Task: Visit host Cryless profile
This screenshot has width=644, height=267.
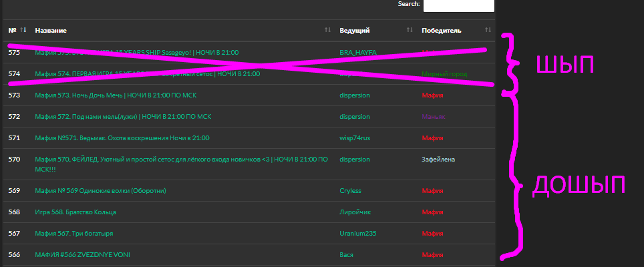Action: tap(350, 190)
